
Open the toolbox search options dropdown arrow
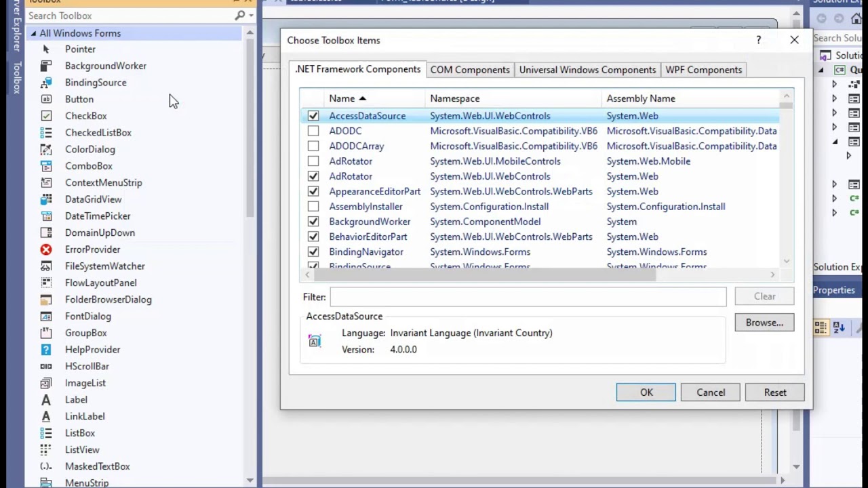tap(251, 16)
